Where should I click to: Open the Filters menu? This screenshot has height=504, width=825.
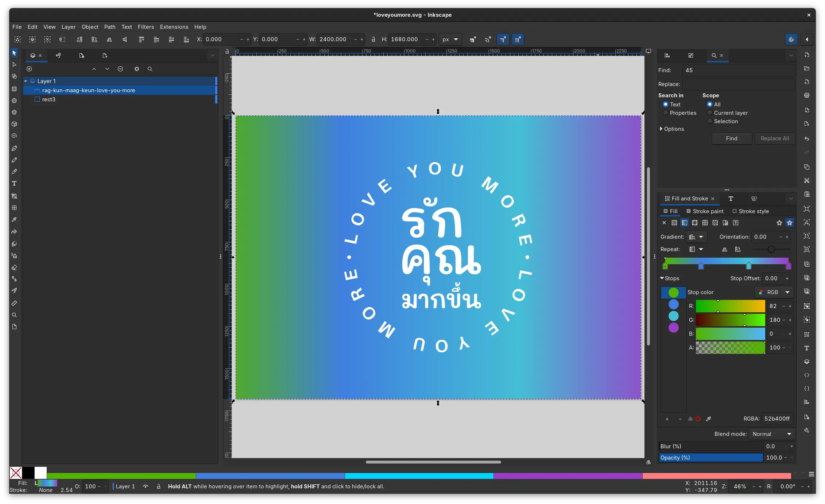coord(146,27)
